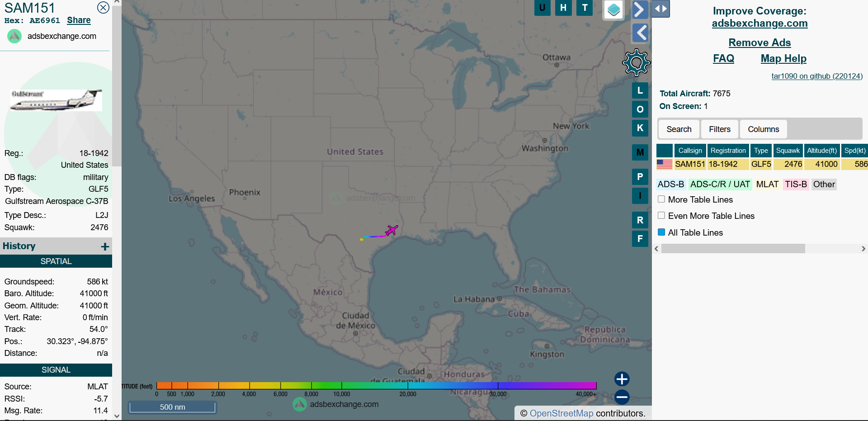The image size is (868, 421).
Task: Click the adsbexchange logo icon in info panel
Action: [x=14, y=36]
